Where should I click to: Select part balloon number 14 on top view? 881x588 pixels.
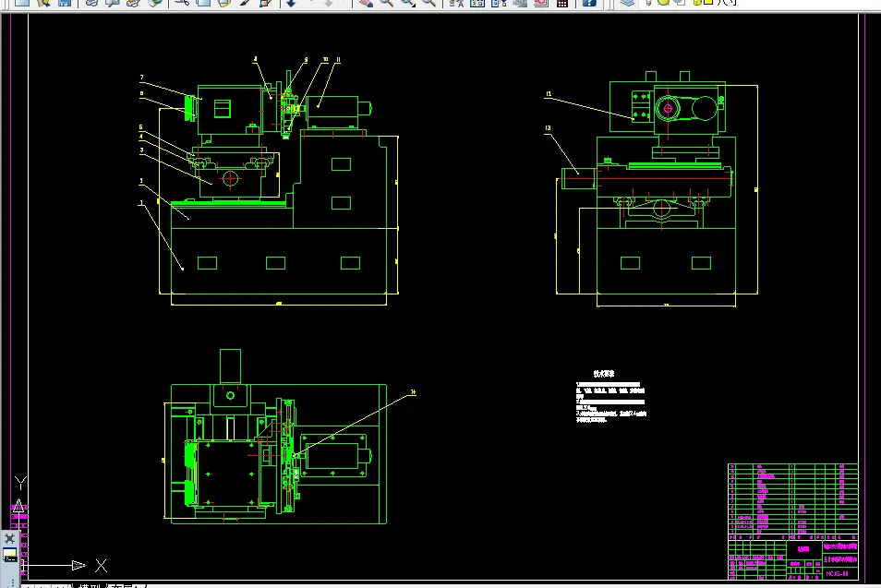pyautogui.click(x=413, y=392)
